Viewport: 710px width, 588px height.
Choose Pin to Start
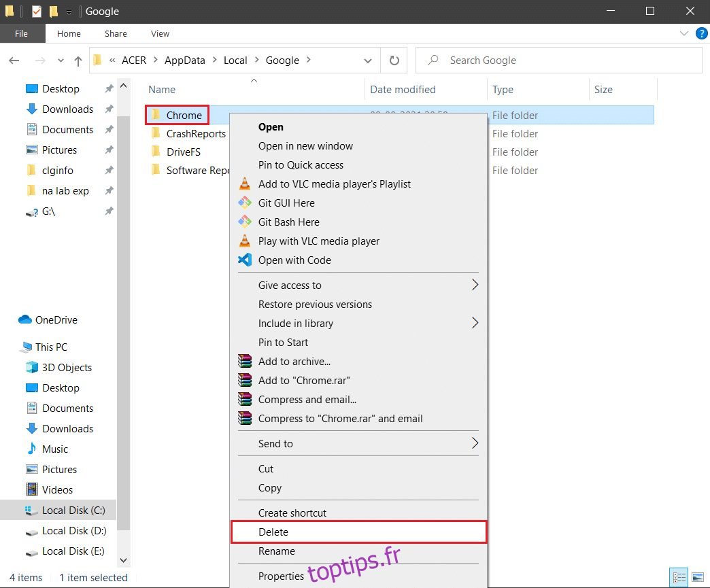[358, 343]
